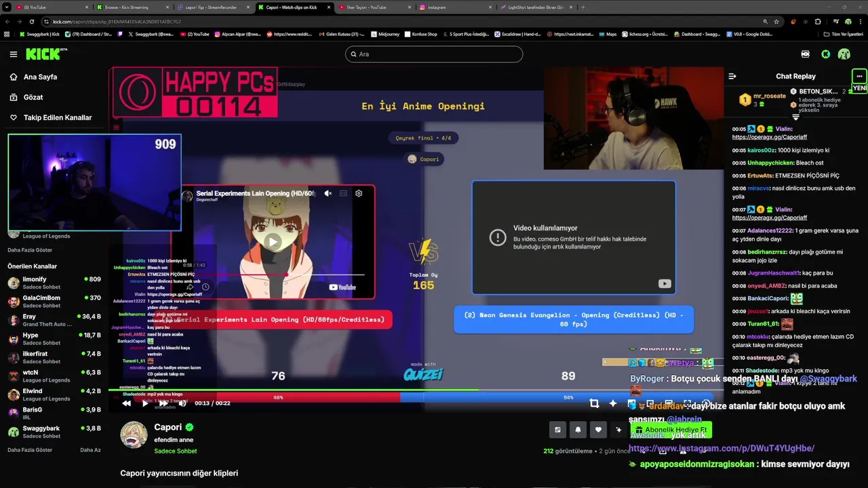Play the clip
This screenshot has width=868, height=488.
click(x=144, y=403)
